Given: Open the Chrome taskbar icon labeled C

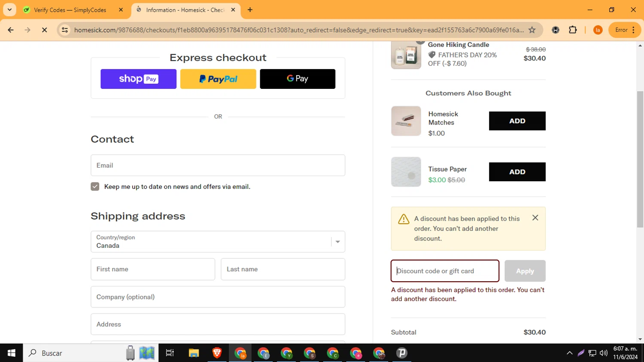Looking at the screenshot, I should coord(333,353).
